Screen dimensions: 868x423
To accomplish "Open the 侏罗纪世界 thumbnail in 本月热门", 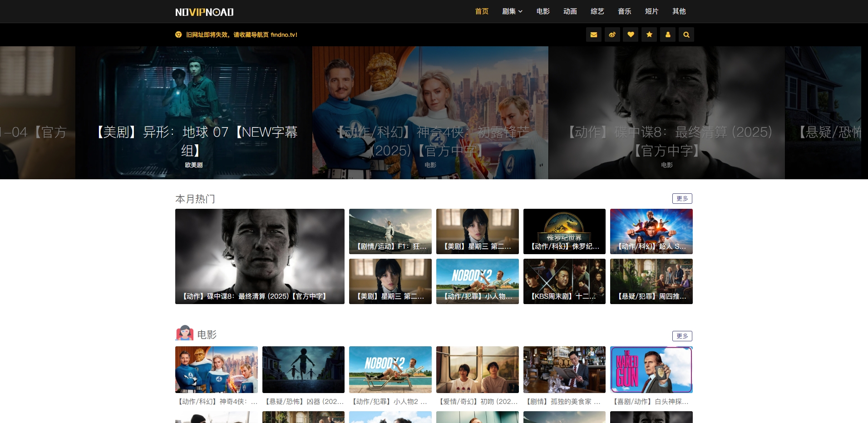I will (x=564, y=231).
